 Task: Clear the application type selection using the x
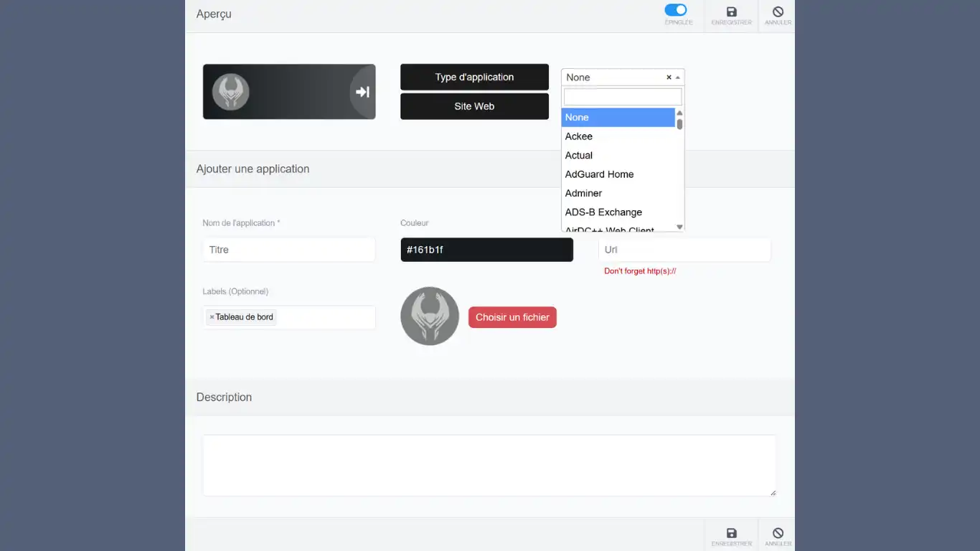point(668,77)
